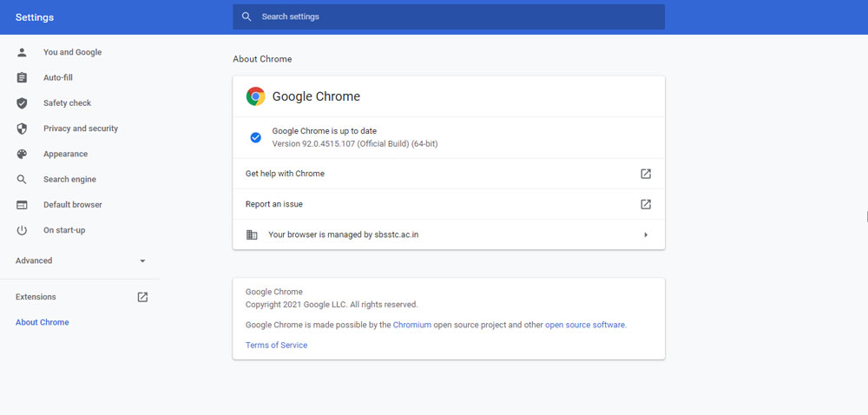Click the search magnifier in the search bar

pos(247,16)
